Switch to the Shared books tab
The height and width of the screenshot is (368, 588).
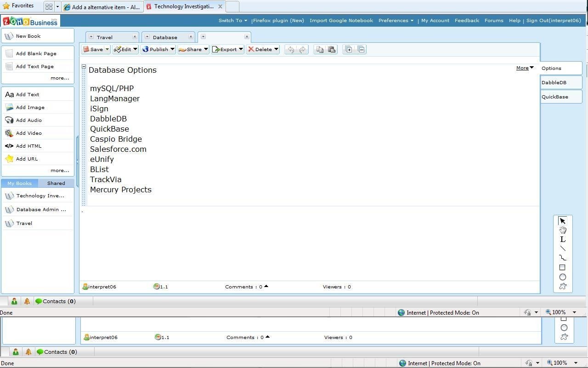coord(56,183)
